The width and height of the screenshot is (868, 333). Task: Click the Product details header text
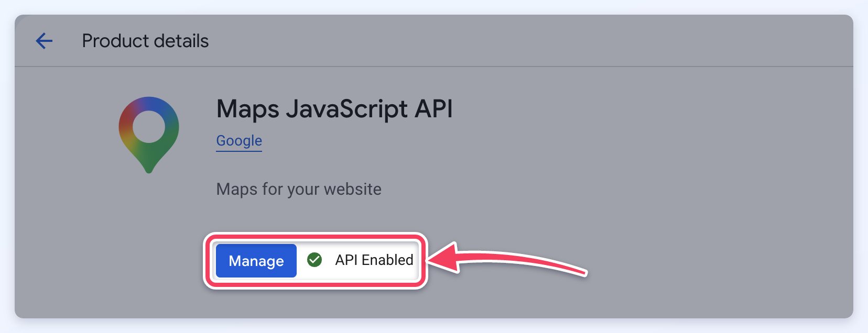145,41
